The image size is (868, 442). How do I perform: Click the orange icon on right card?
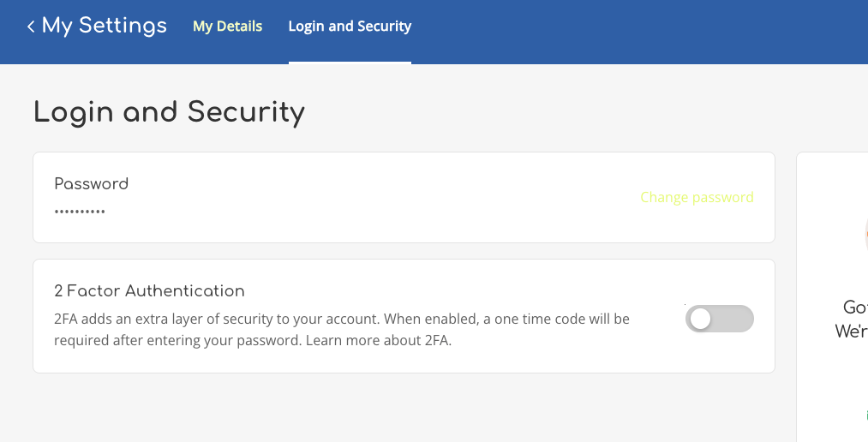[865, 231]
